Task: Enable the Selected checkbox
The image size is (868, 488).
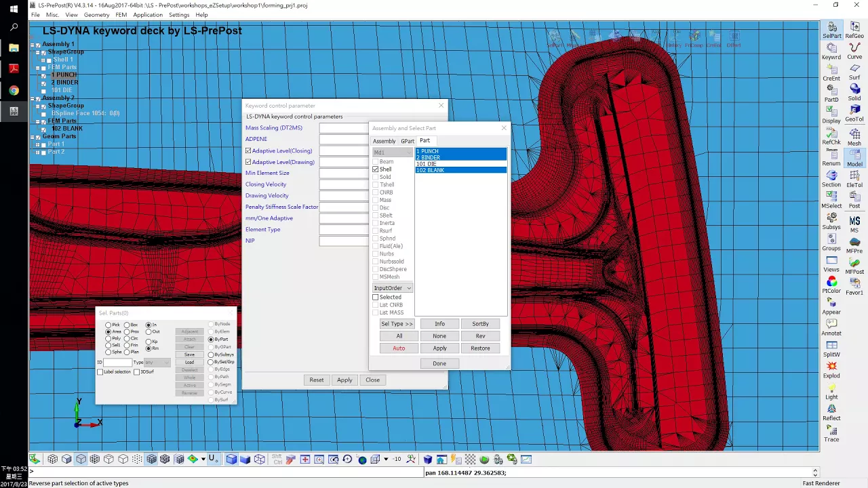Action: tap(376, 297)
